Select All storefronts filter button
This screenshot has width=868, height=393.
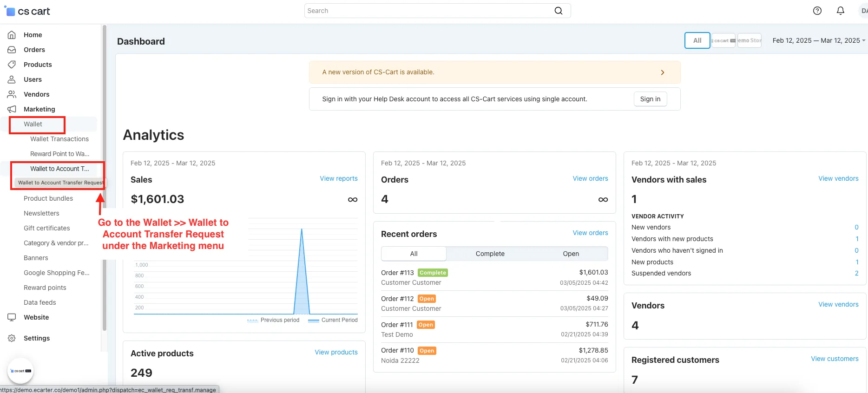(697, 40)
